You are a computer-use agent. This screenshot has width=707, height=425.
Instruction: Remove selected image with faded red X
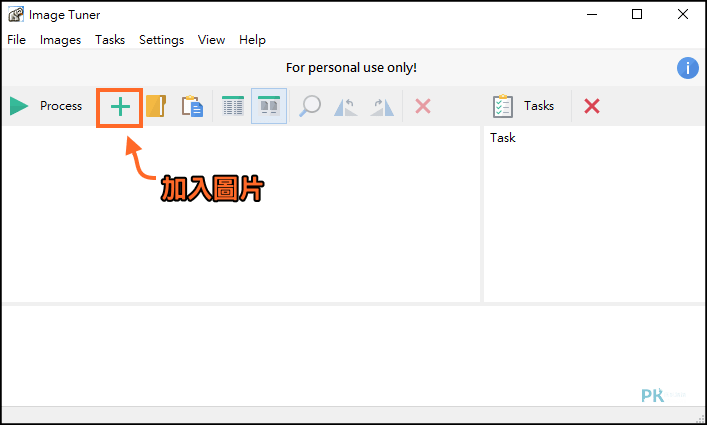[x=423, y=106]
